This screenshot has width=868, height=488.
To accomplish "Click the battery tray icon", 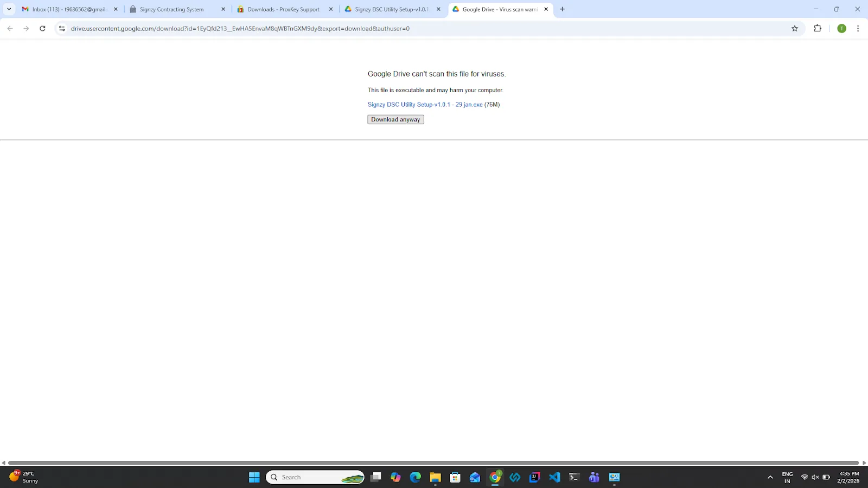I will [826, 477].
